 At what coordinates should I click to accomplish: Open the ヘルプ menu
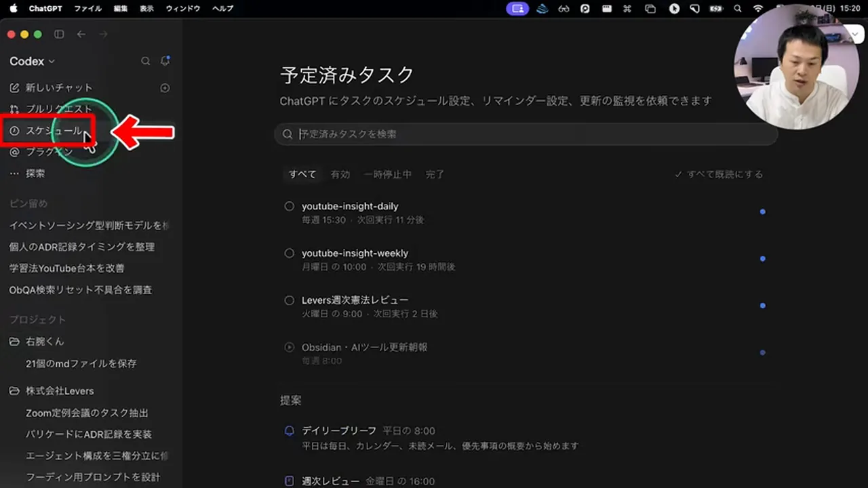click(x=222, y=9)
